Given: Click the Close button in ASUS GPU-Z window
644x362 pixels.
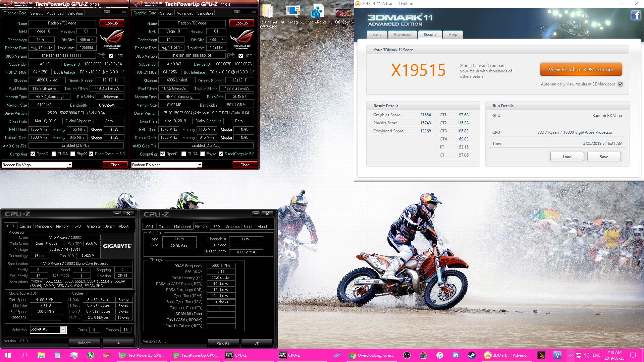Looking at the screenshot, I should 115,165.
